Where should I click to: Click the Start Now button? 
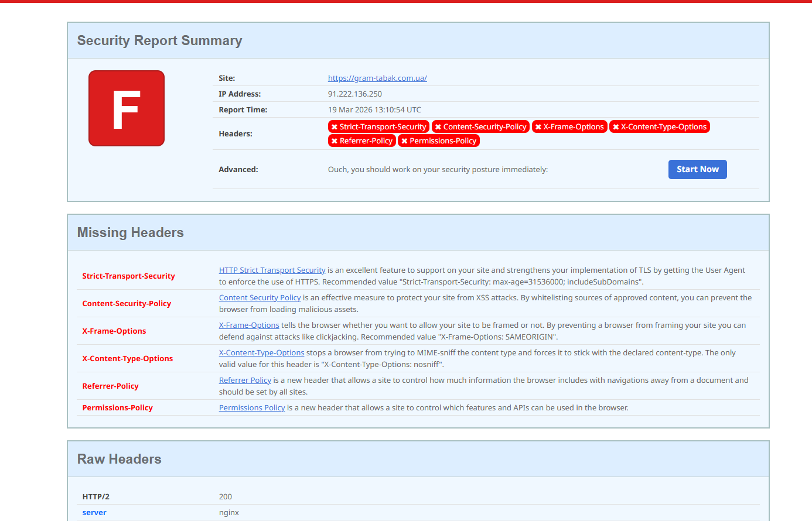pos(697,169)
